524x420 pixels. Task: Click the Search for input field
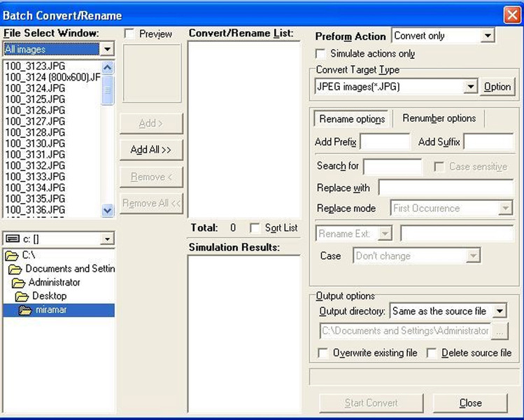(392, 167)
